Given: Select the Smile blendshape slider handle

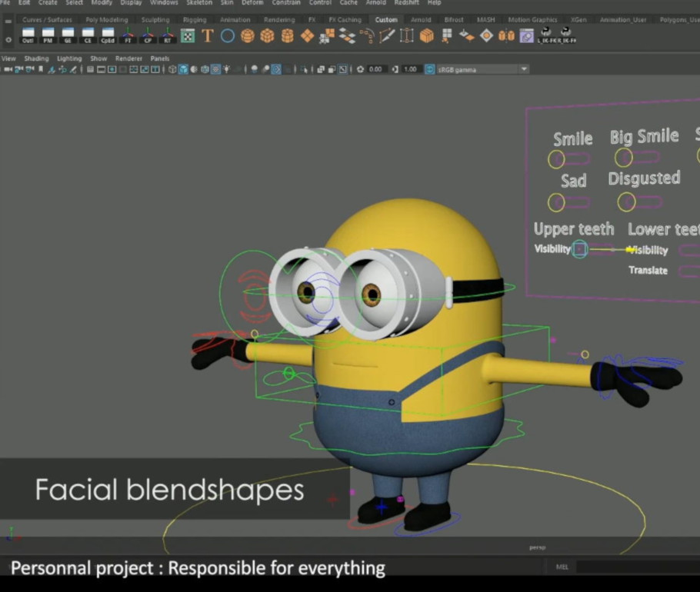Looking at the screenshot, I should tap(556, 159).
